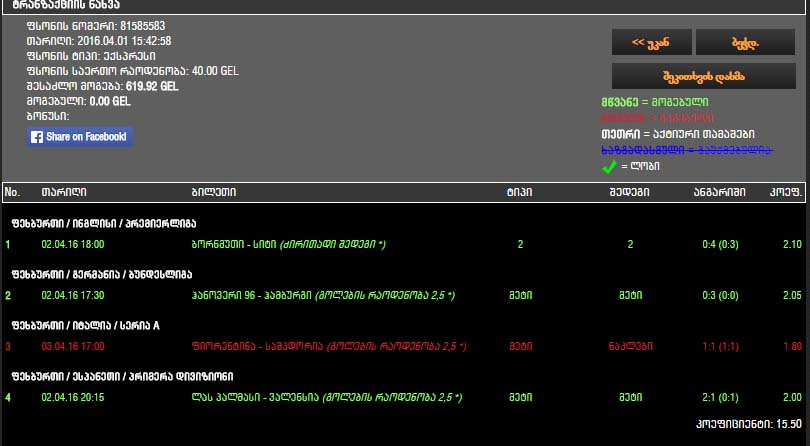The image size is (810, 446).
Task: Click result 'მეტი' in Las Palmas row
Action: (630, 397)
